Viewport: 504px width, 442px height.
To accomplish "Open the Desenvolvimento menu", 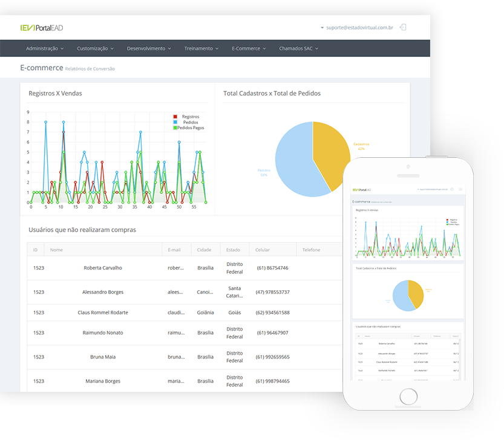I will (149, 48).
